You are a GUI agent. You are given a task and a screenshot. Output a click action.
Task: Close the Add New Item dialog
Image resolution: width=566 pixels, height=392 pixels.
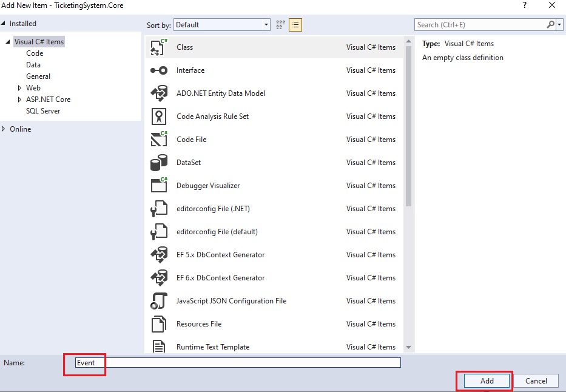coord(552,5)
